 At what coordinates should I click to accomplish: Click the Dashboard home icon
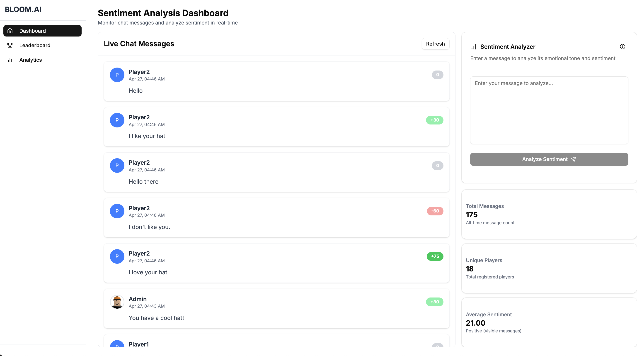(x=10, y=31)
